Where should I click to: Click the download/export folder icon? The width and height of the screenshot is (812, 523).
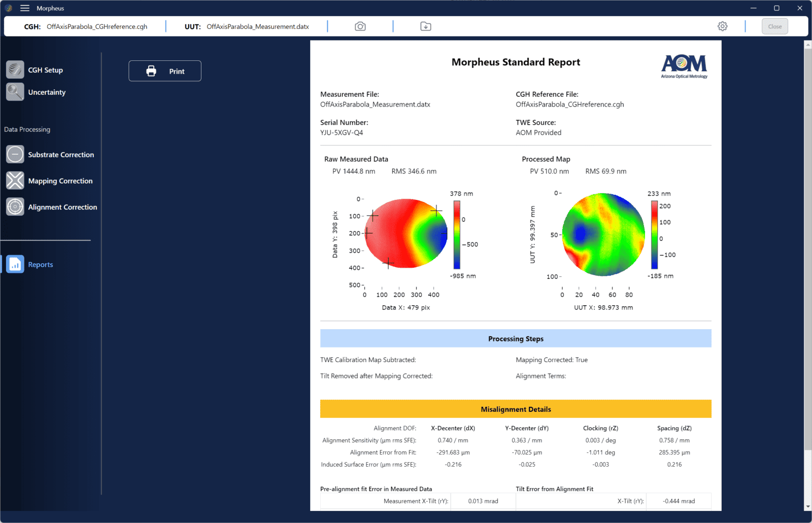[426, 26]
